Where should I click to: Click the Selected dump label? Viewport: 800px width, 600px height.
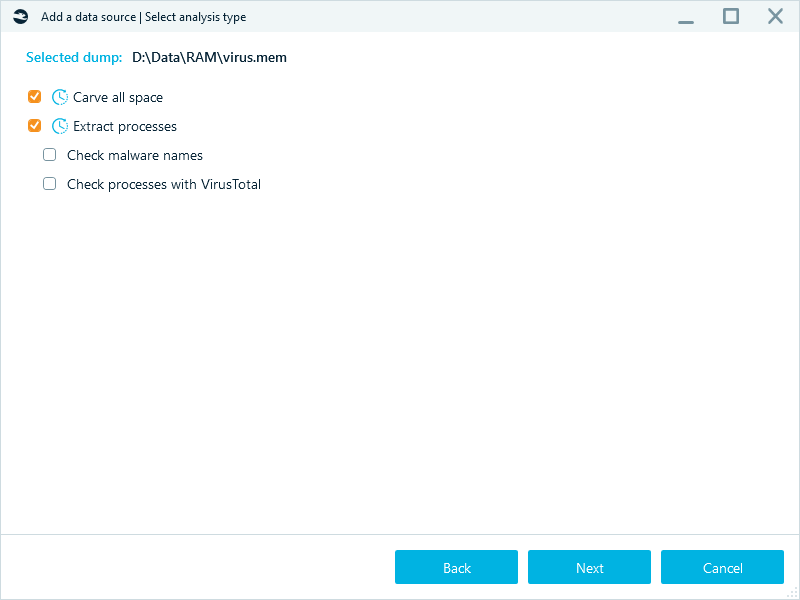74,58
